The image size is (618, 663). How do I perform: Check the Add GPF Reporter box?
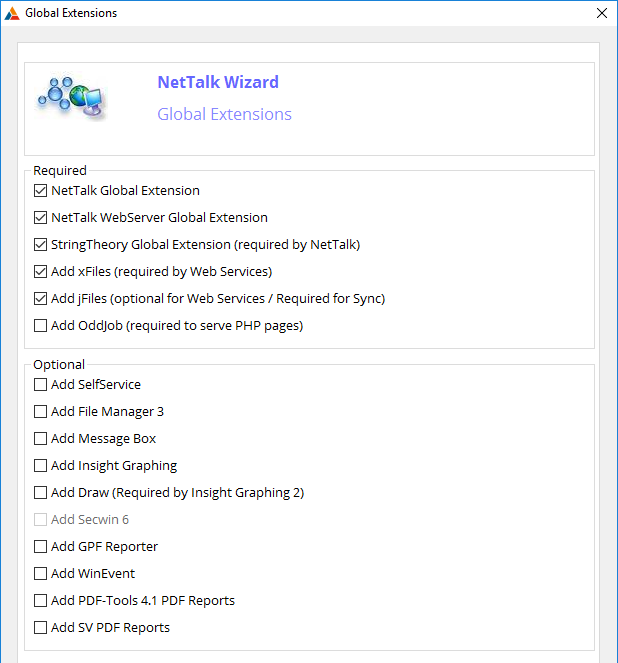click(x=40, y=547)
